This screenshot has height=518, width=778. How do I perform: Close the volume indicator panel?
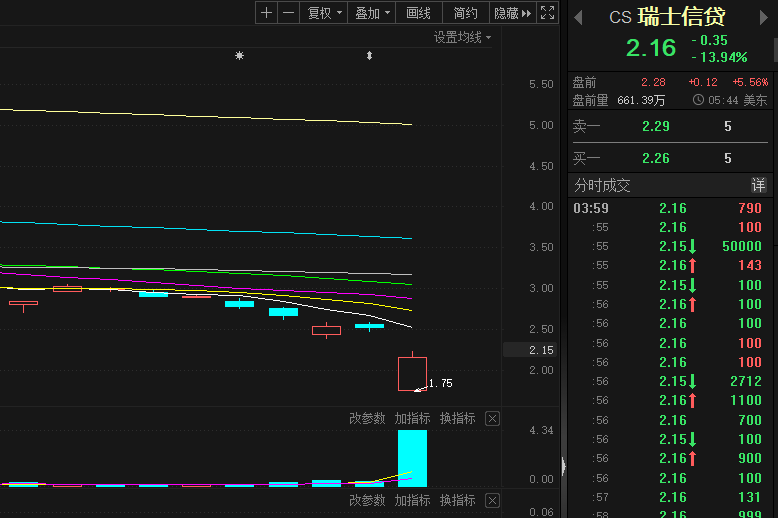pos(492,418)
